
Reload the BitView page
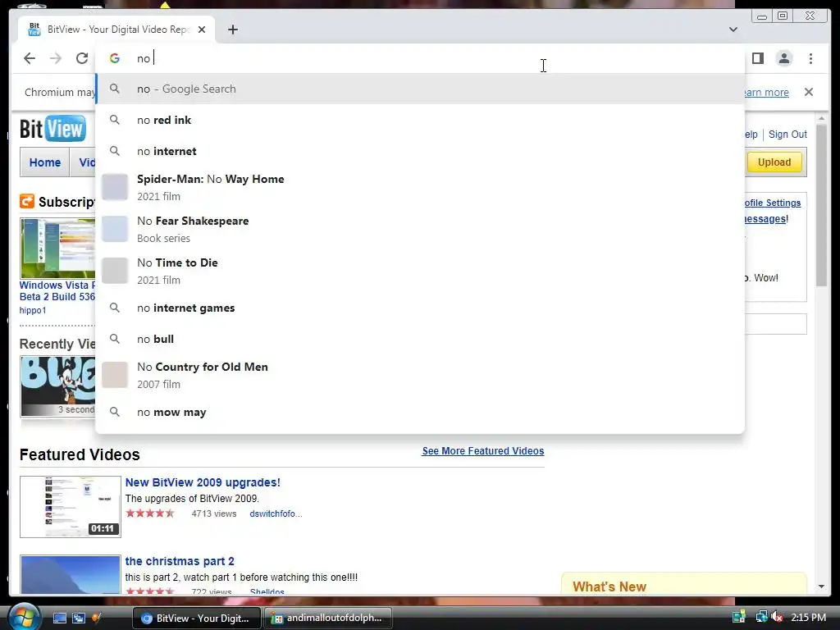point(82,58)
